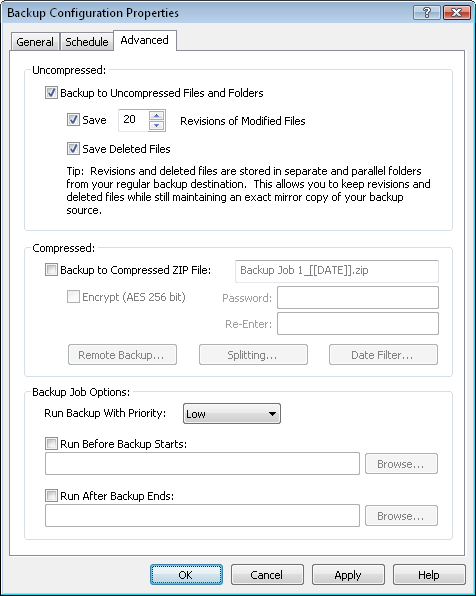Browse for Run Before Backup program

[401, 464]
